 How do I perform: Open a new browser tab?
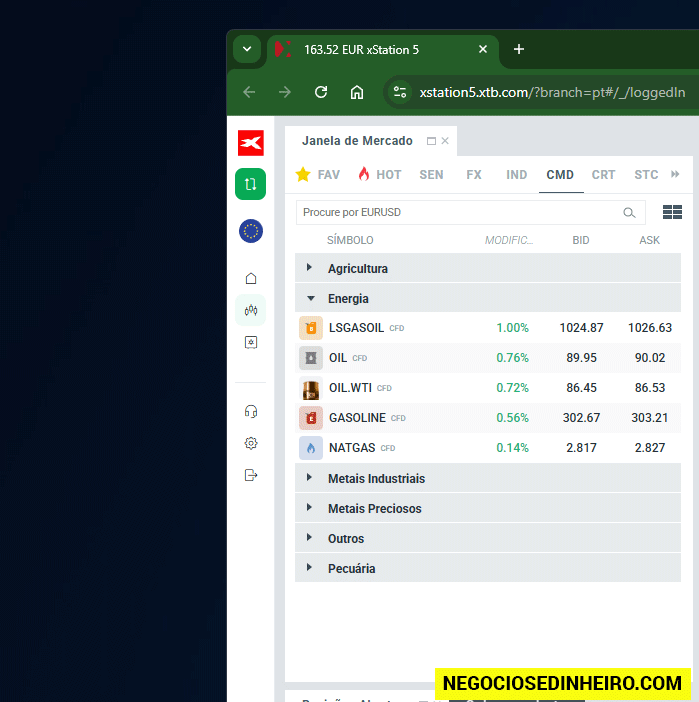tap(519, 49)
